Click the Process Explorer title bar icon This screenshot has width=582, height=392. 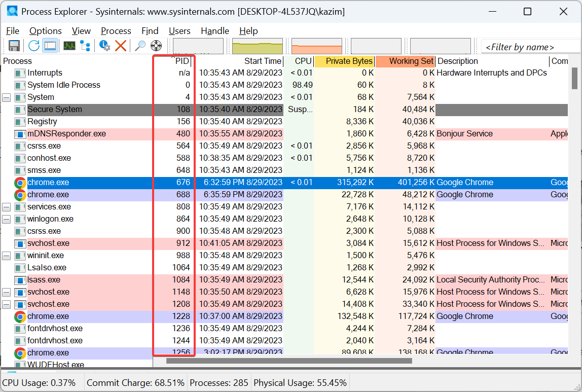(12, 11)
